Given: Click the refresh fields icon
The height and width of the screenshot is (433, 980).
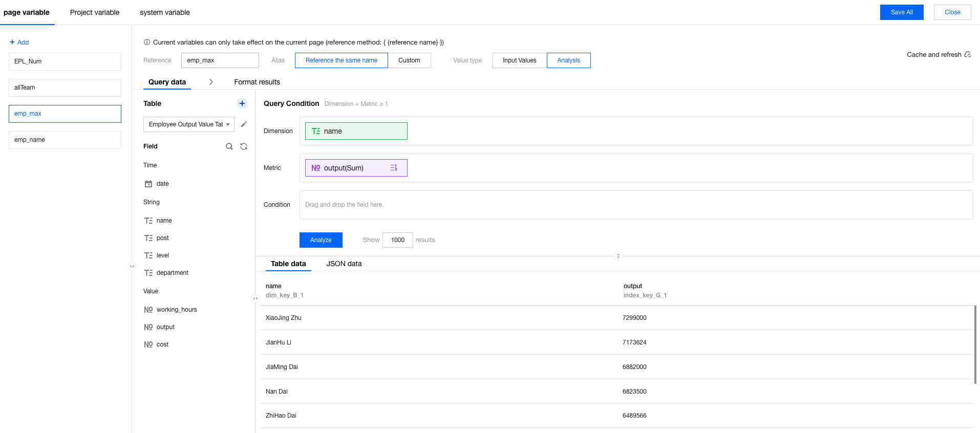Looking at the screenshot, I should 244,146.
